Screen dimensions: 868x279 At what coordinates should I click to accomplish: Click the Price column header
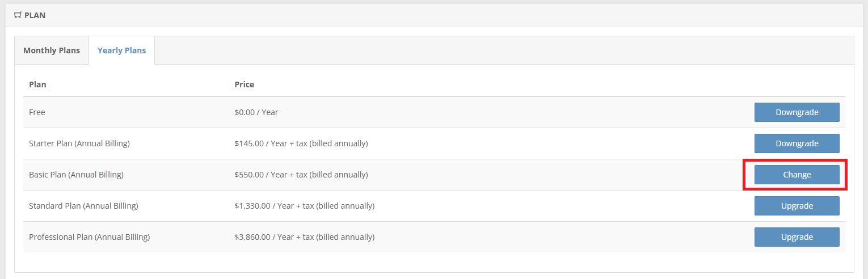click(244, 84)
